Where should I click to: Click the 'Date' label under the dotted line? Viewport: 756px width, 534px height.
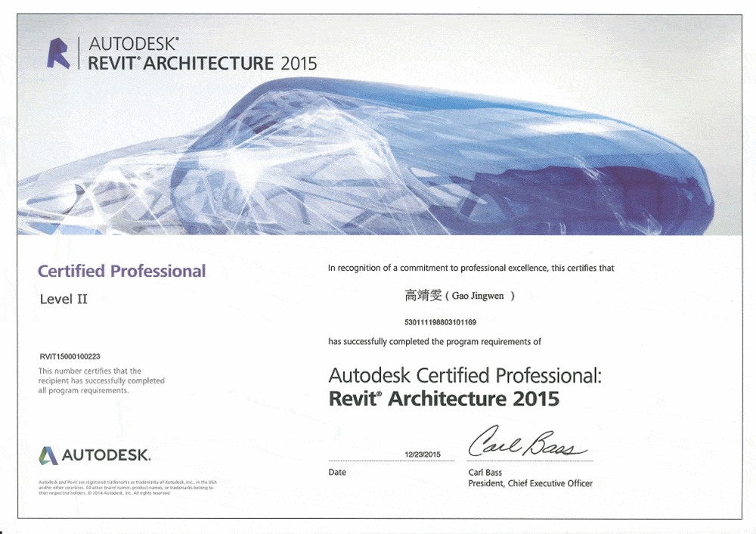[337, 472]
